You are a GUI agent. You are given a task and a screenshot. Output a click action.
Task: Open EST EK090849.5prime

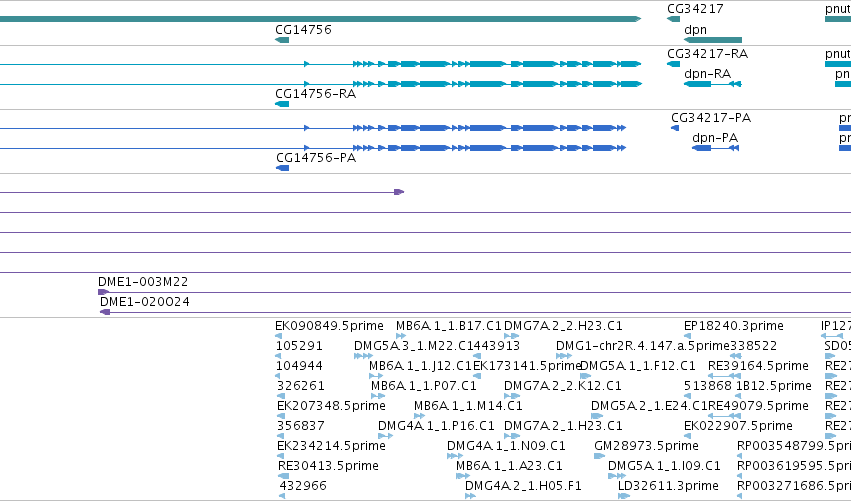329,326
